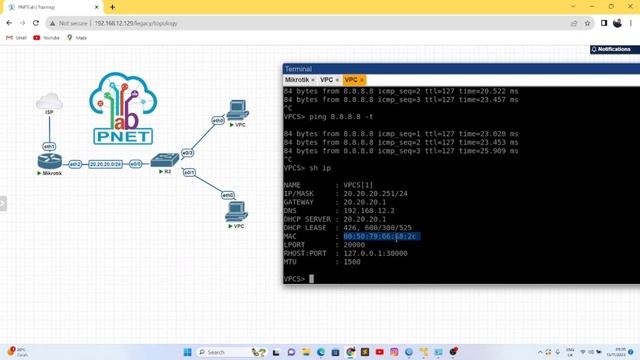Click the upper VPC computer node
The height and width of the screenshot is (360, 640).
238,110
